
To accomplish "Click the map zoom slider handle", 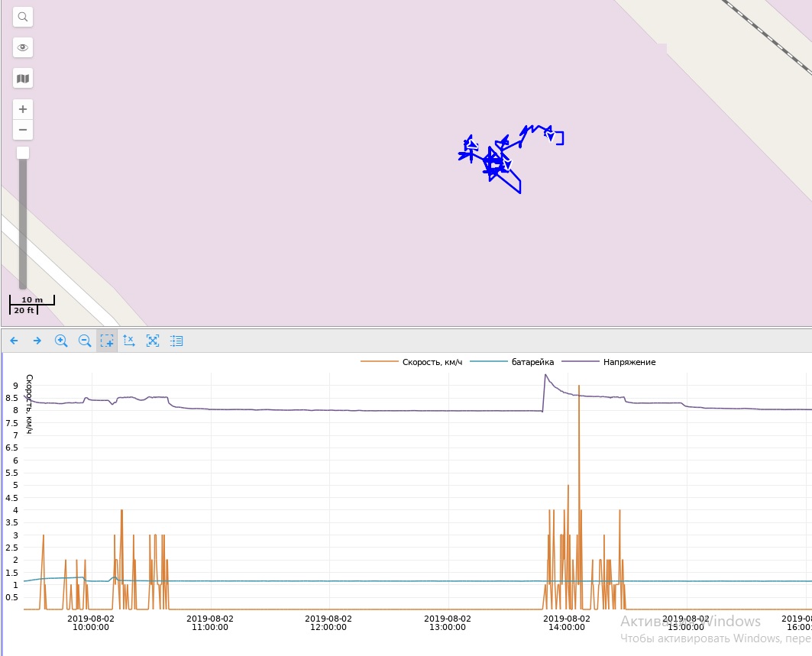I will coord(23,153).
